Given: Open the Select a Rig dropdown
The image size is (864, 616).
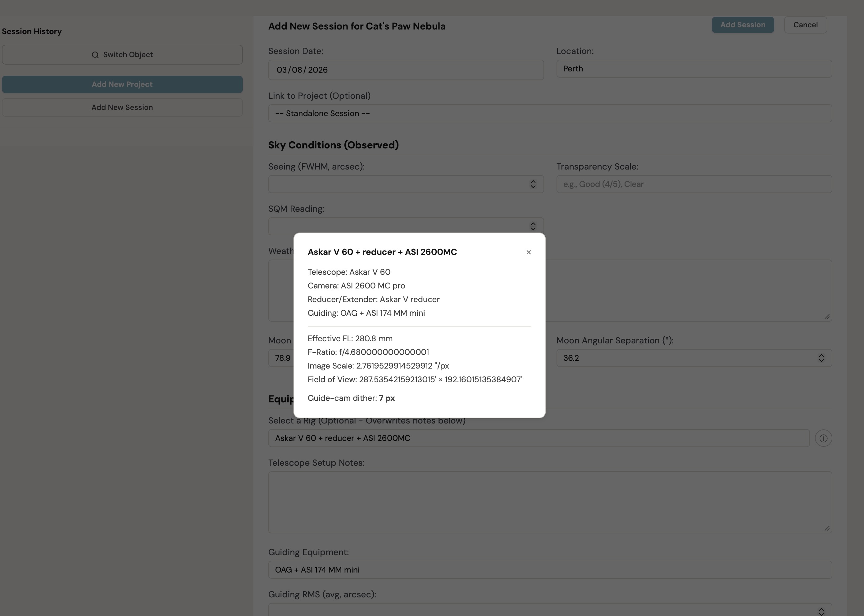Looking at the screenshot, I should (539, 438).
